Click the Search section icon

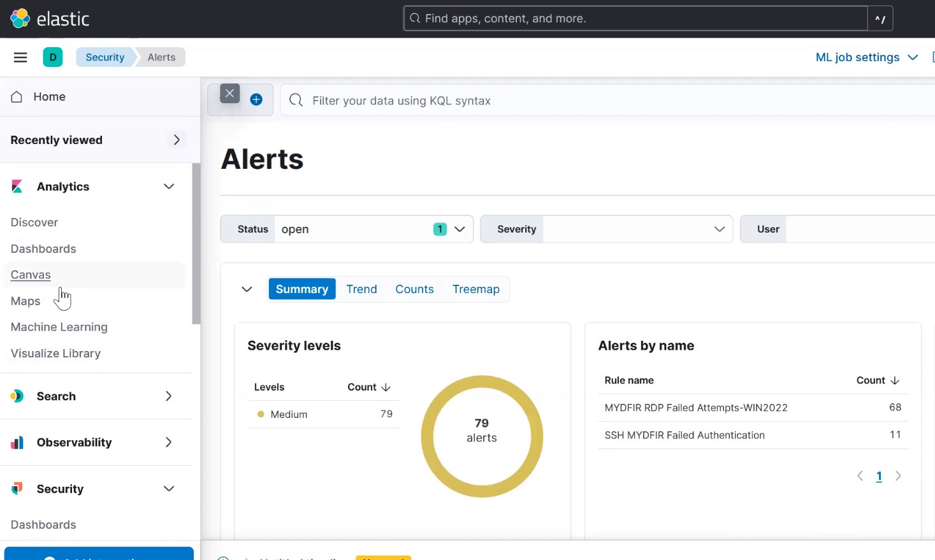pyautogui.click(x=17, y=396)
